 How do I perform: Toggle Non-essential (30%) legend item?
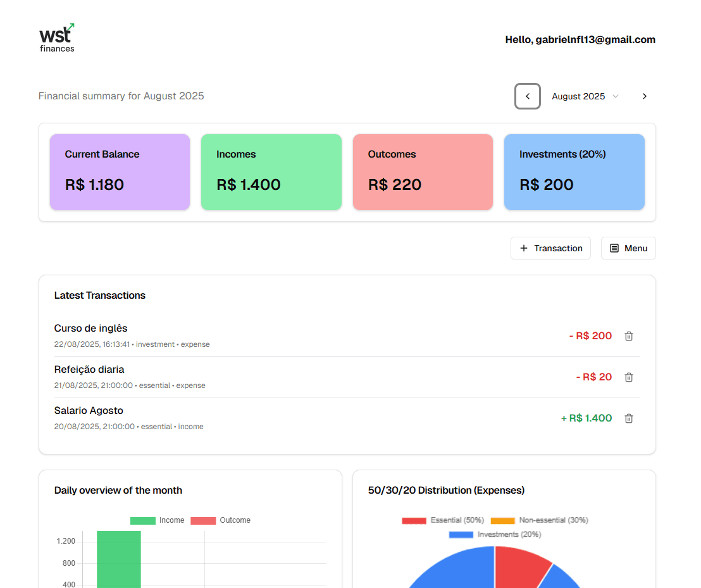[539, 520]
